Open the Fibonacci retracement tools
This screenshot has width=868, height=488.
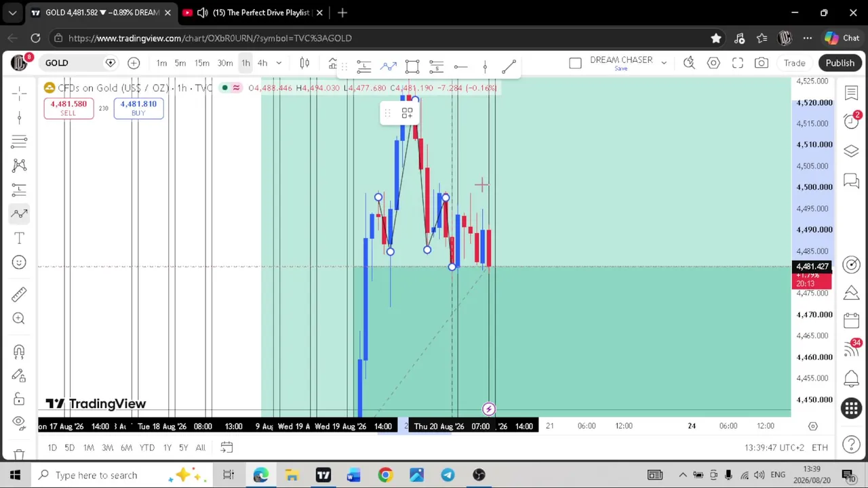point(19,141)
